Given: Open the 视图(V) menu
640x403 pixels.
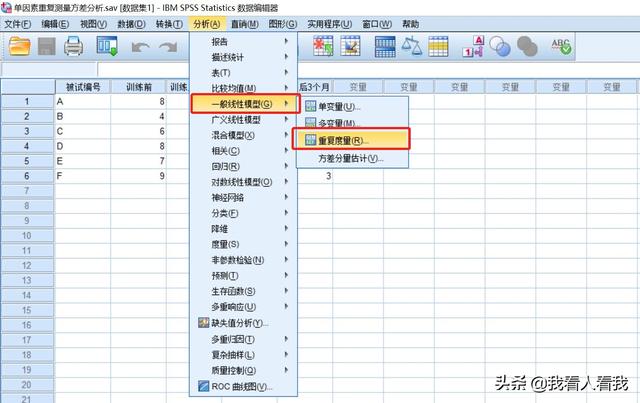Looking at the screenshot, I should (93, 24).
